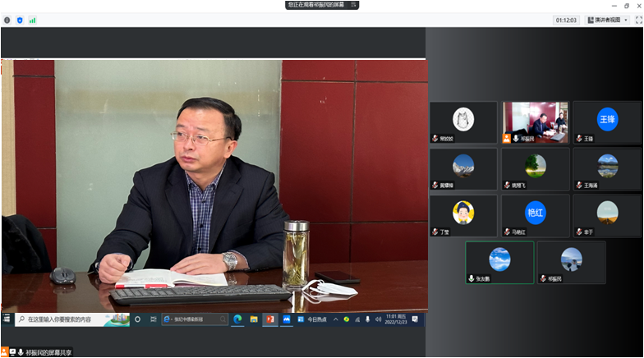Screen dimensions: 644x358
Task: Click muted mic on white sweater avatar tile
Action: point(435,138)
